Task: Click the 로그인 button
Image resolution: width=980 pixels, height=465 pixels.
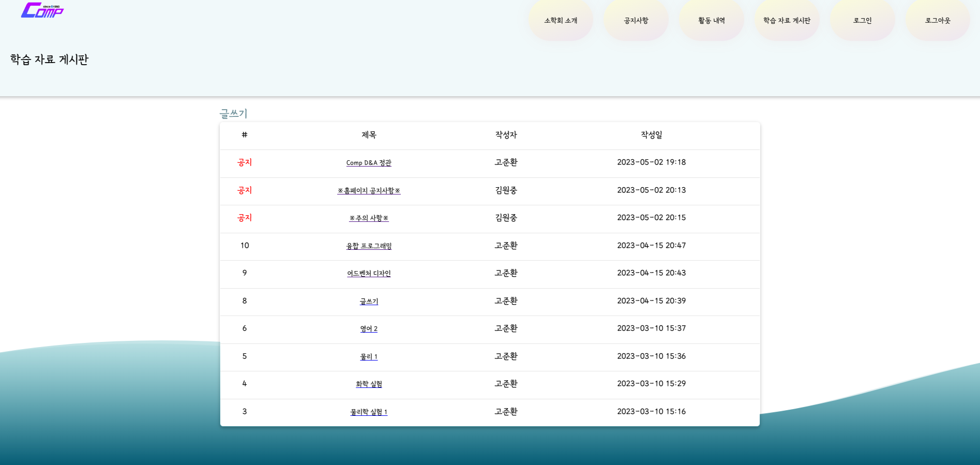Action: pos(862,21)
